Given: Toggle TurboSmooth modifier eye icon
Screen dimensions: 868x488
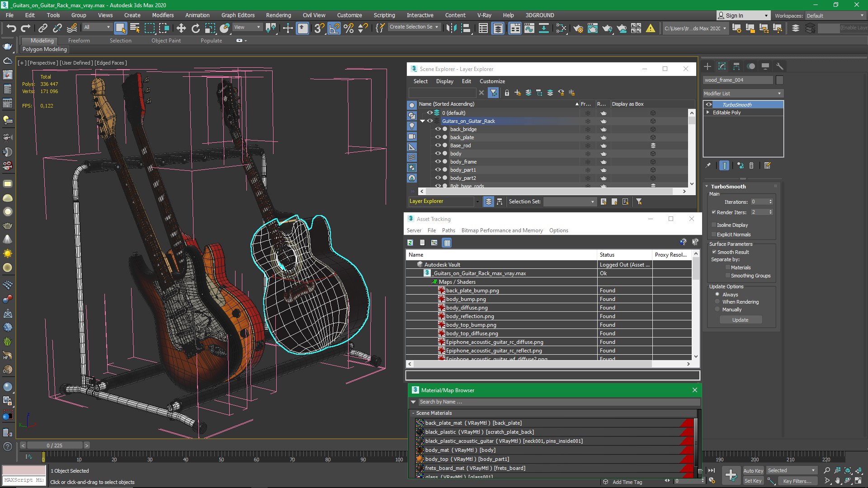Looking at the screenshot, I should (709, 105).
